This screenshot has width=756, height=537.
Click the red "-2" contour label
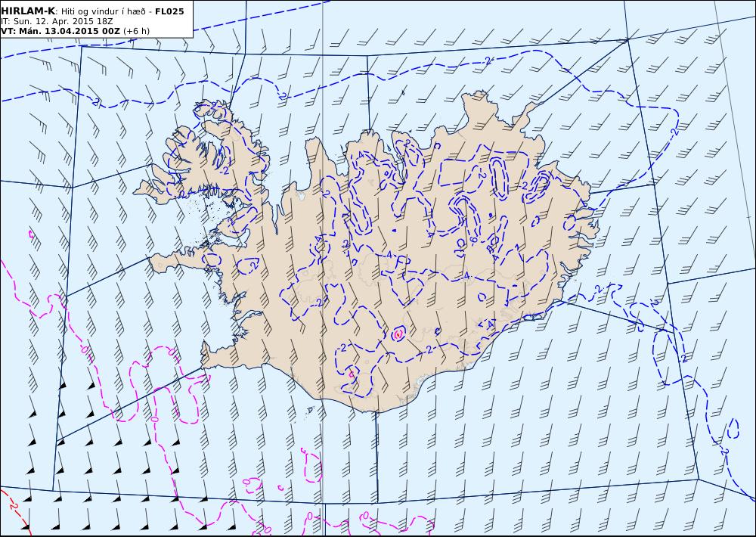[13, 506]
